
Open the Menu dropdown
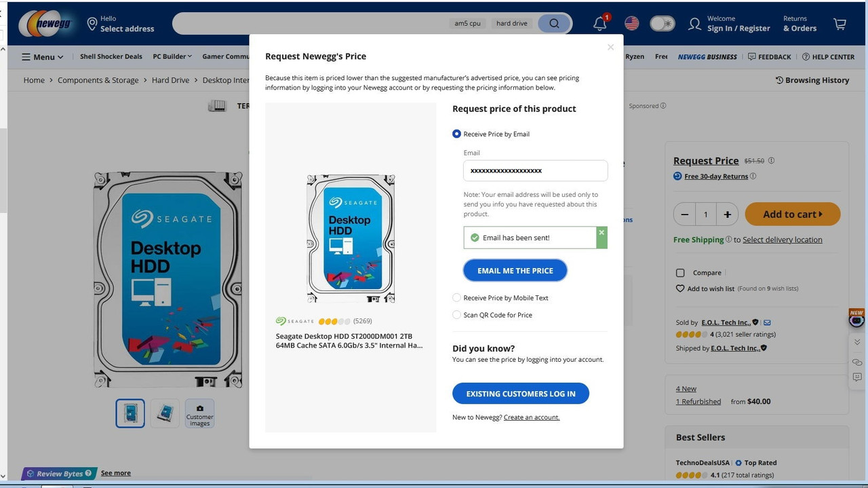[43, 57]
